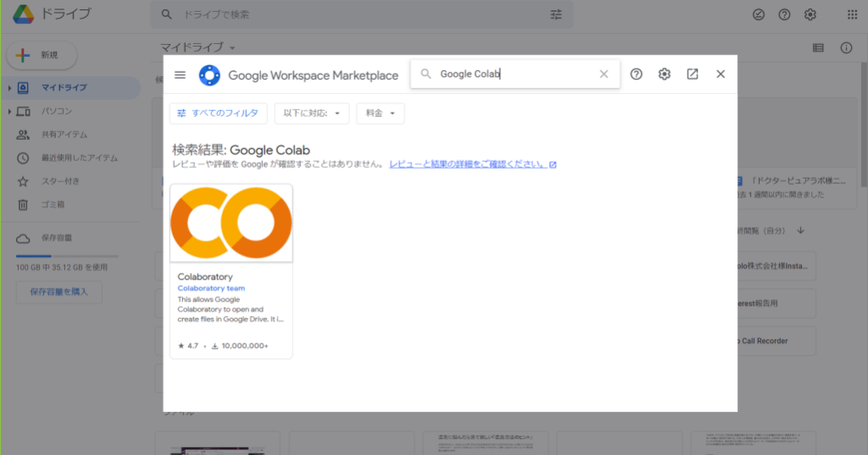
Task: Switch Drive to list layout view
Action: [818, 48]
